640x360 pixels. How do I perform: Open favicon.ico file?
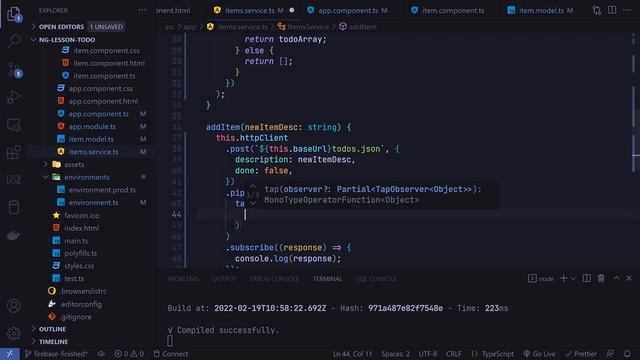(x=81, y=215)
